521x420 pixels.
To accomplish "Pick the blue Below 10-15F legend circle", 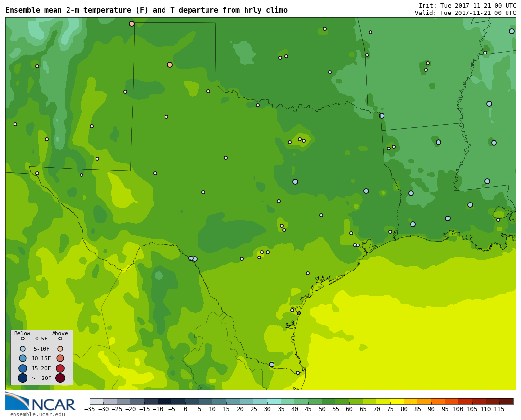I will pos(23,358).
